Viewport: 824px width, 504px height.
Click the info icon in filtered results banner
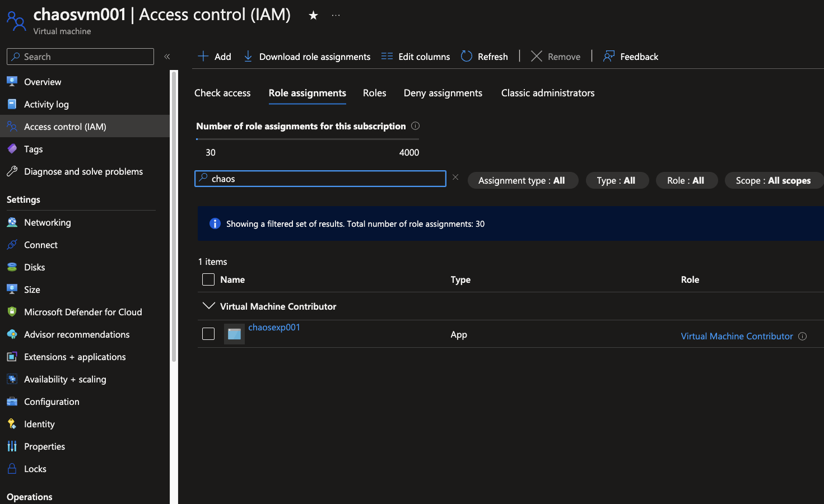(x=215, y=223)
